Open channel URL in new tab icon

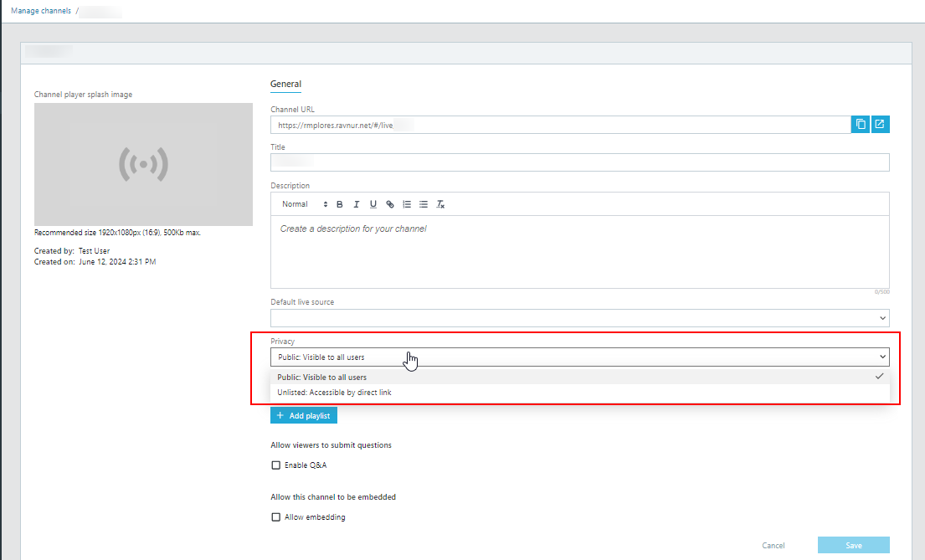880,125
